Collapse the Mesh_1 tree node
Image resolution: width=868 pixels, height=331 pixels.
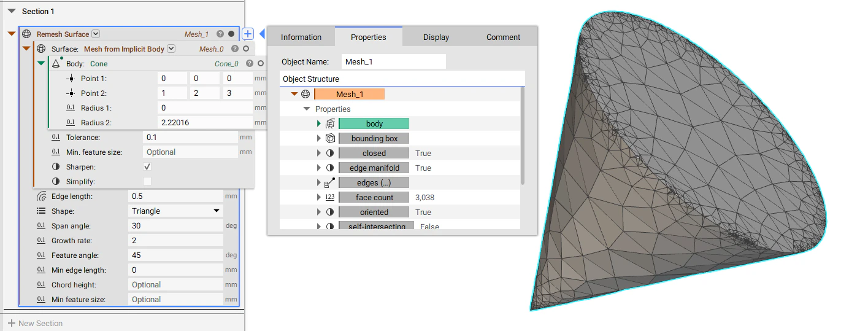(294, 94)
